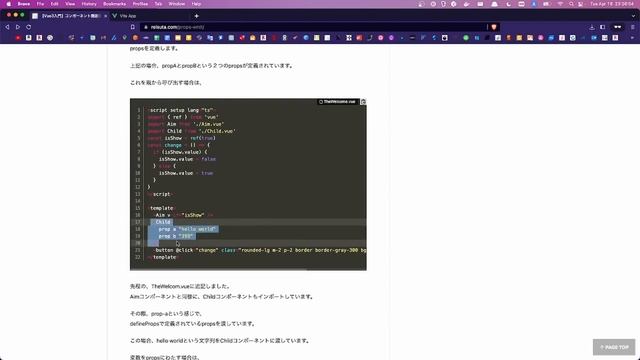Open the Window menu
Viewport: 640px width, 360px height.
tap(177, 4)
